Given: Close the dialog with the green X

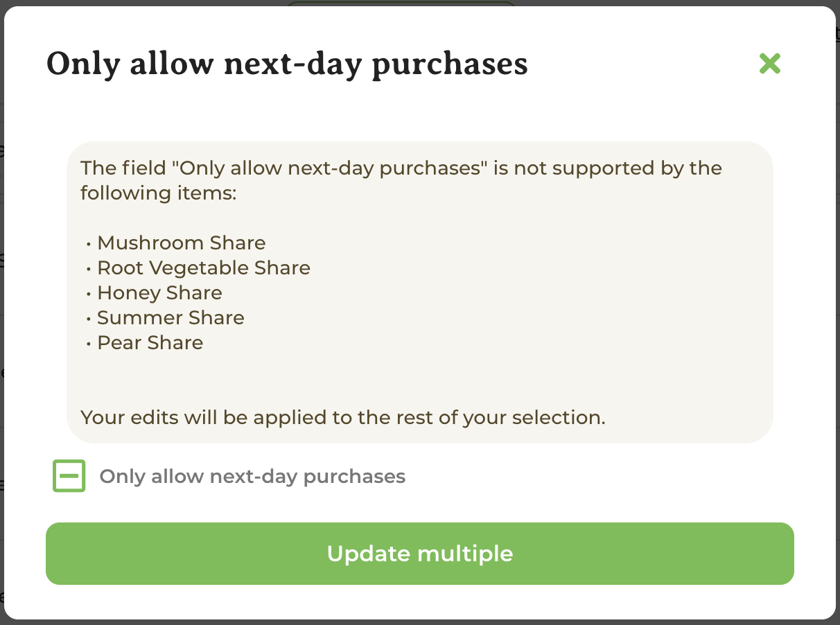Looking at the screenshot, I should point(769,63).
